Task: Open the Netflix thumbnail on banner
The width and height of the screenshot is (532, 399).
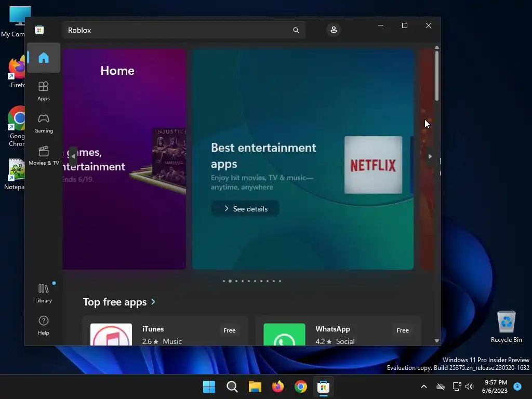Action: 373,165
